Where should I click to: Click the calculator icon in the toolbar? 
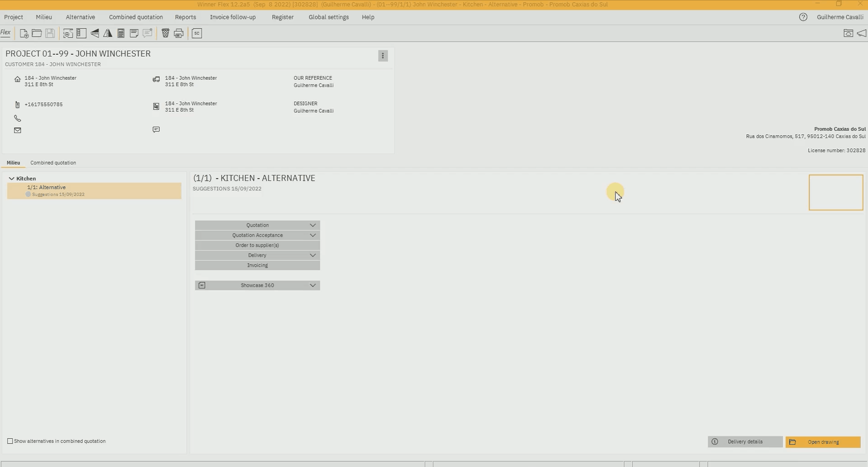[121, 33]
